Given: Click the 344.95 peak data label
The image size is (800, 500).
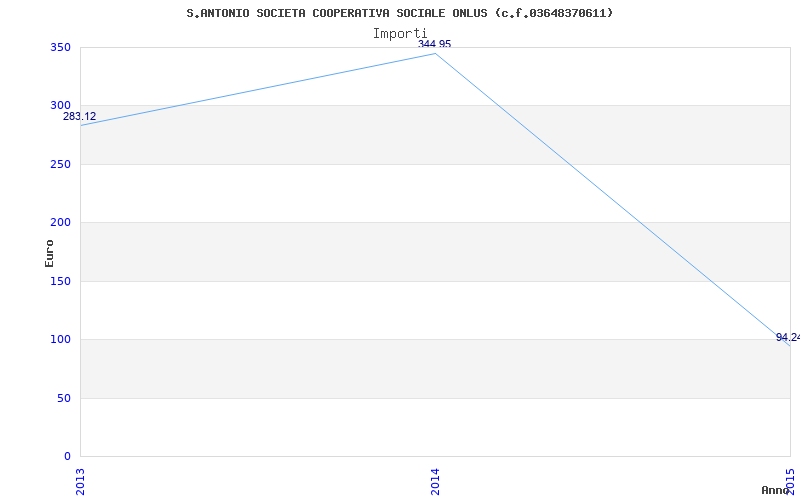Looking at the screenshot, I should 435,44.
